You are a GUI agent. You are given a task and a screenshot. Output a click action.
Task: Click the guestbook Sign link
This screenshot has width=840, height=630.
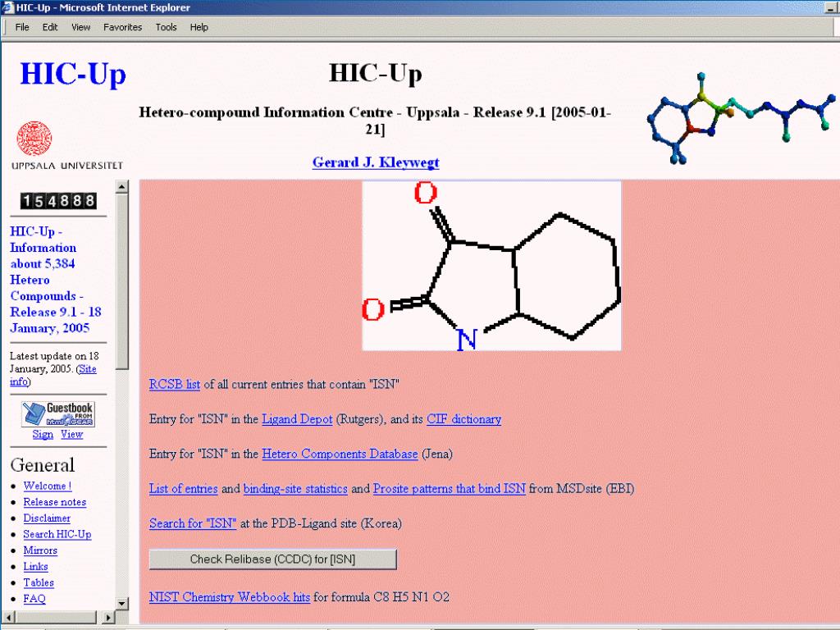coord(43,434)
